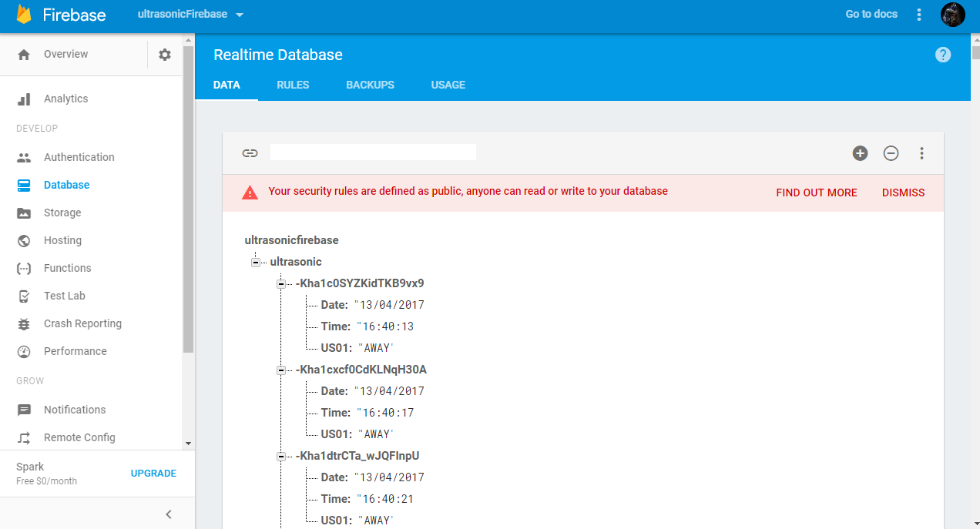
Task: Click the database URL field
Action: [x=373, y=152]
